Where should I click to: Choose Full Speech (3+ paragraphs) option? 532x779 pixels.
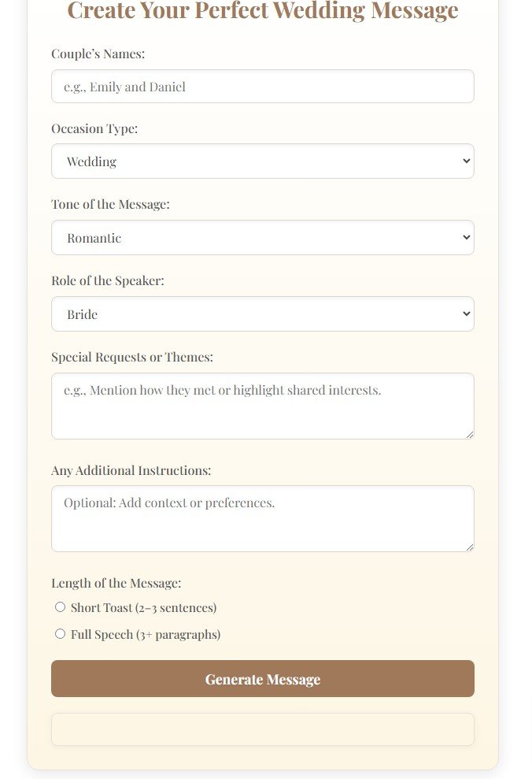[60, 633]
